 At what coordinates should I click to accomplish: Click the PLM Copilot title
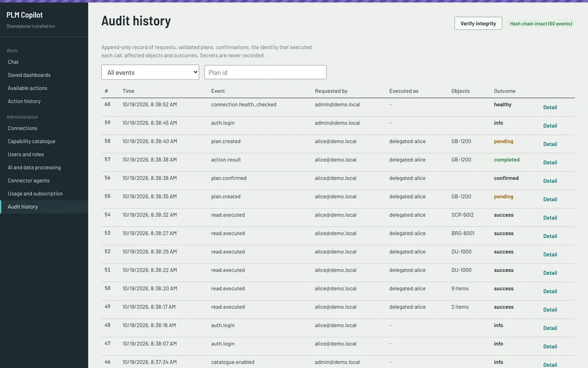pos(24,15)
